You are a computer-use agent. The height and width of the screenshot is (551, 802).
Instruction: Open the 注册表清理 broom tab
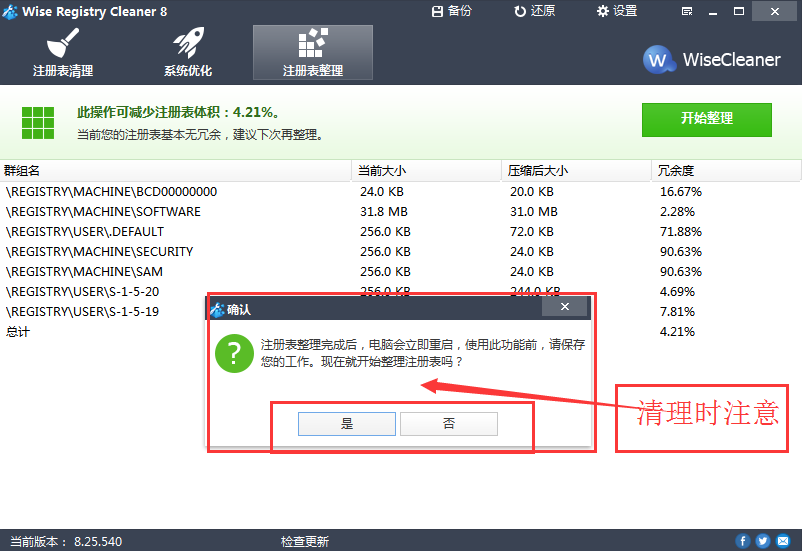(63, 53)
